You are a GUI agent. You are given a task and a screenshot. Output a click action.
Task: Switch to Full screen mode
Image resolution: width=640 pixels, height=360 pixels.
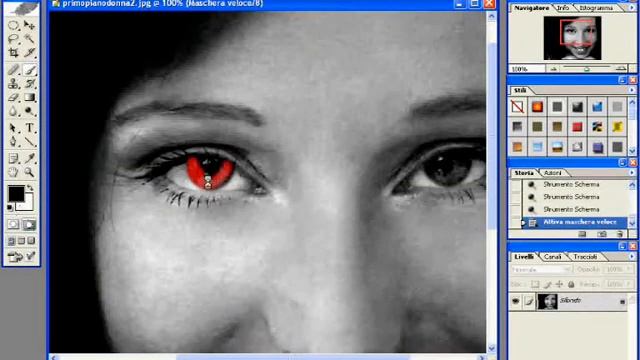pyautogui.click(x=31, y=241)
